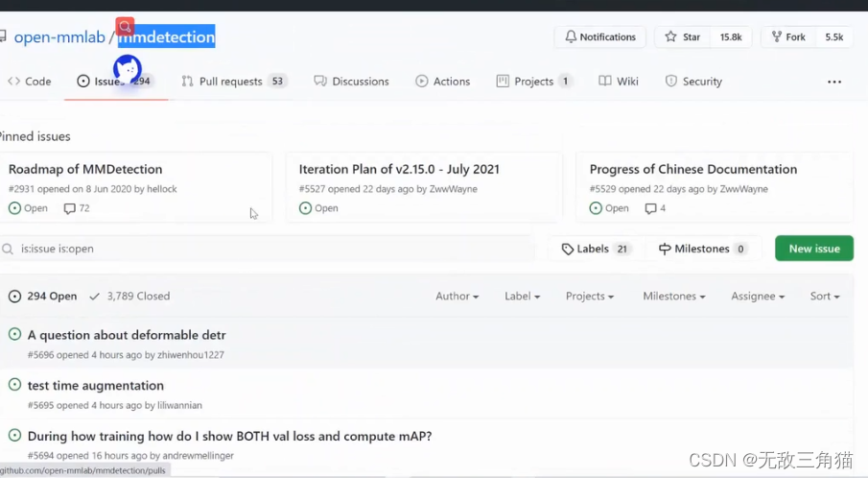The width and height of the screenshot is (868, 478).
Task: Click the pull request icon of Pull requests tab
Action: coord(188,82)
